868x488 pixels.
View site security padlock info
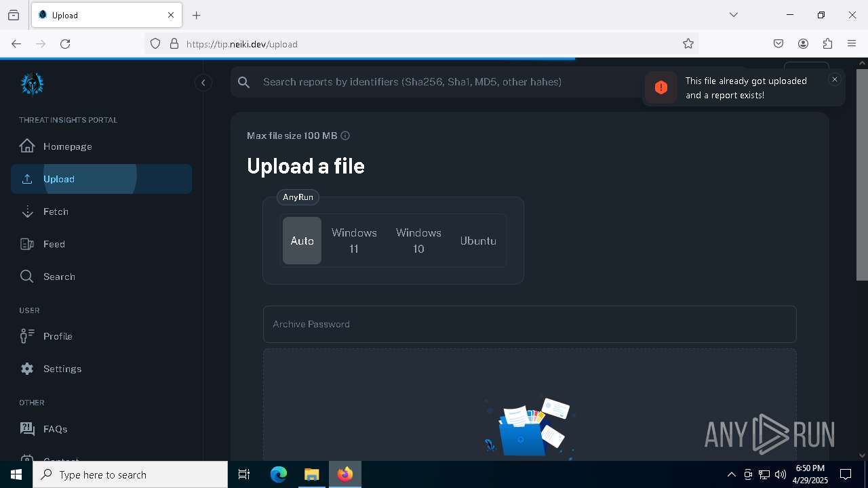(x=174, y=44)
